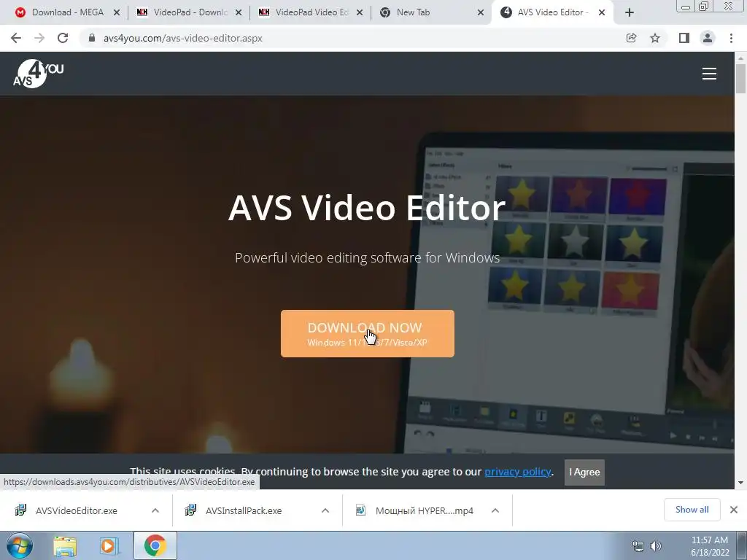747x560 pixels.
Task: Click the AVS4YOU logo
Action: tap(38, 74)
